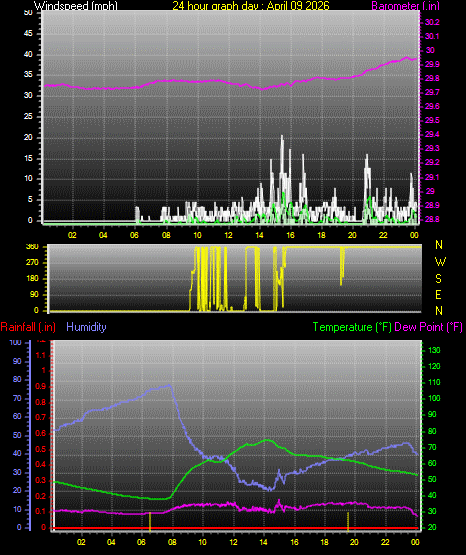Image resolution: width=466 pixels, height=555 pixels.
Task: Click the 0.9 rainfall scale value
Action: tap(41, 387)
